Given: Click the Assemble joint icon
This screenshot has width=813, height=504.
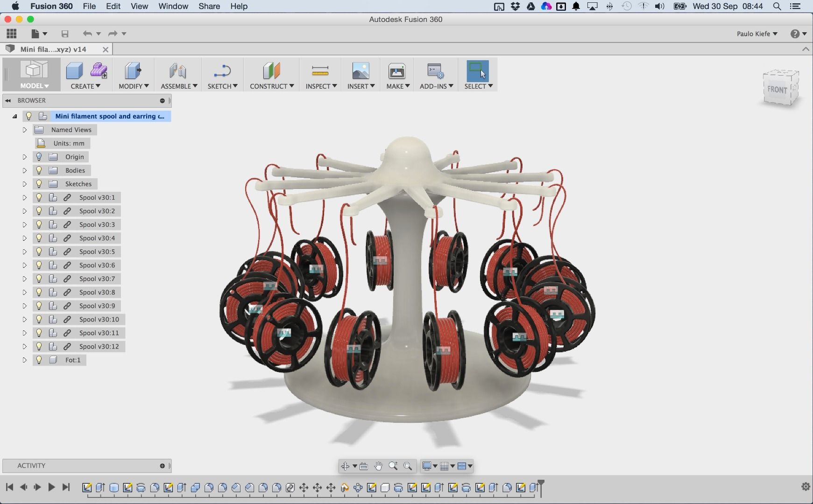Looking at the screenshot, I should point(178,71).
